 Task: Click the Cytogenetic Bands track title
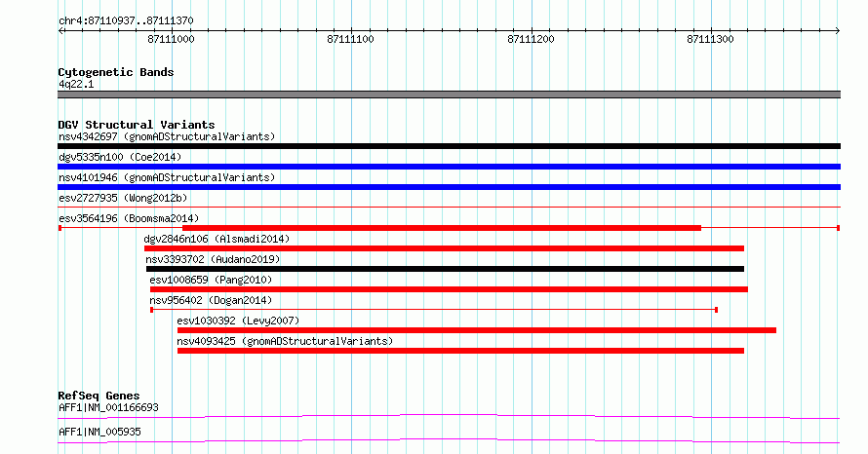tap(116, 72)
